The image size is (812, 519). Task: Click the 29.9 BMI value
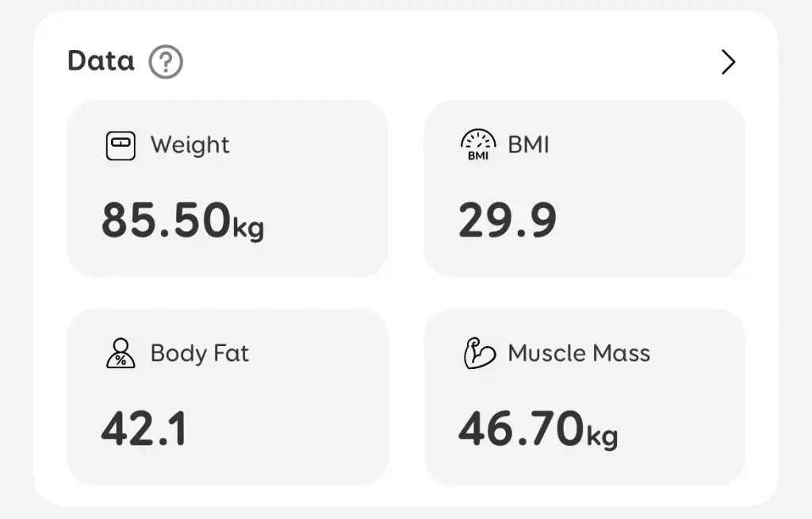[x=507, y=221]
